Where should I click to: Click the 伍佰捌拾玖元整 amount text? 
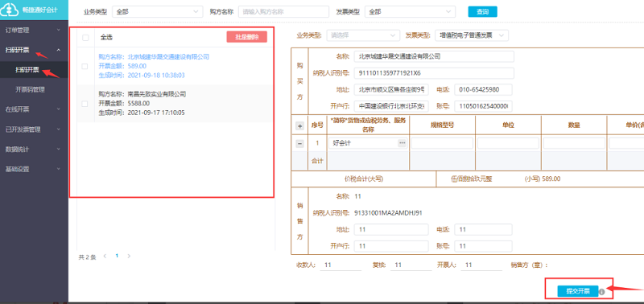(x=471, y=179)
